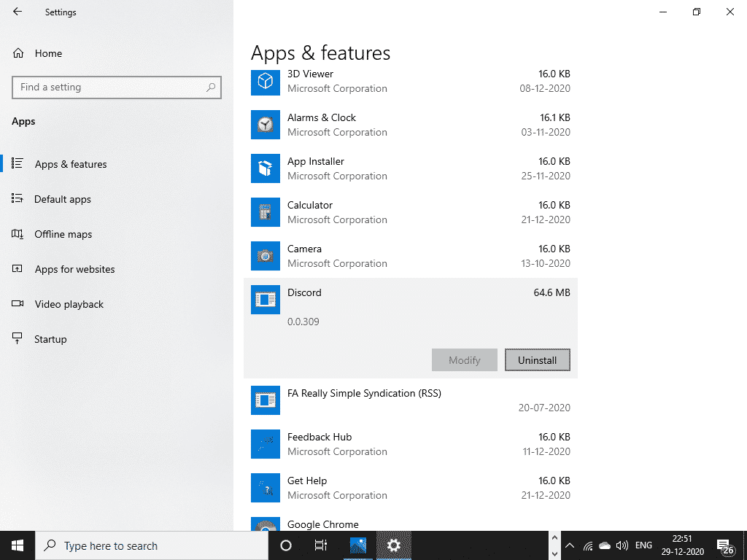Click the Feedback Hub icon

coord(265,444)
